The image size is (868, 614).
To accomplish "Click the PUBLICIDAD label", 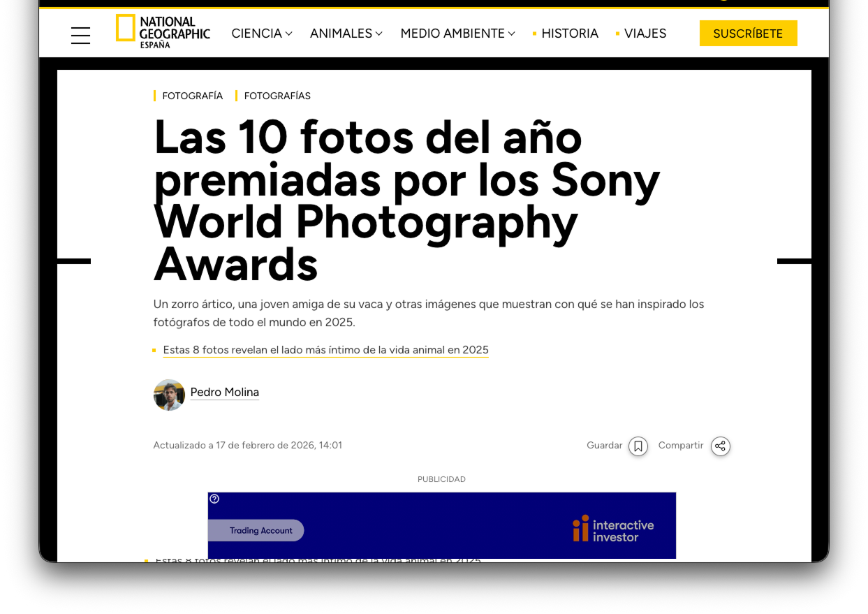I will 441,479.
